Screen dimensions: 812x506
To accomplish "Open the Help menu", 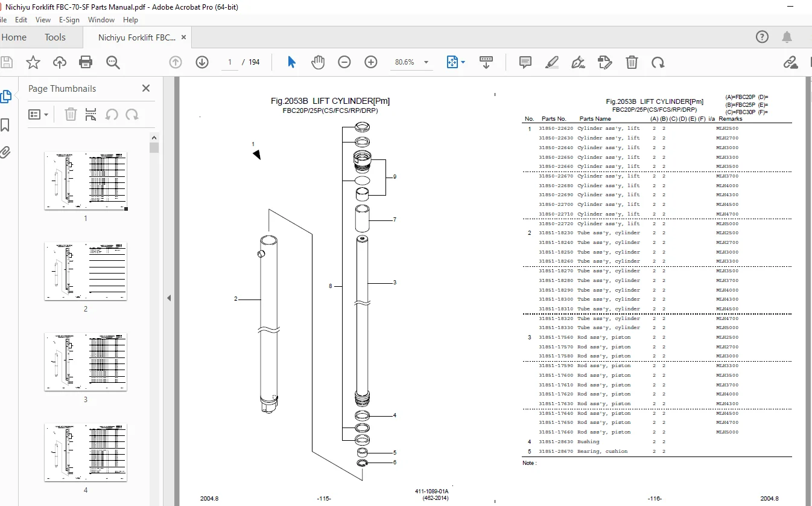I will coord(130,20).
